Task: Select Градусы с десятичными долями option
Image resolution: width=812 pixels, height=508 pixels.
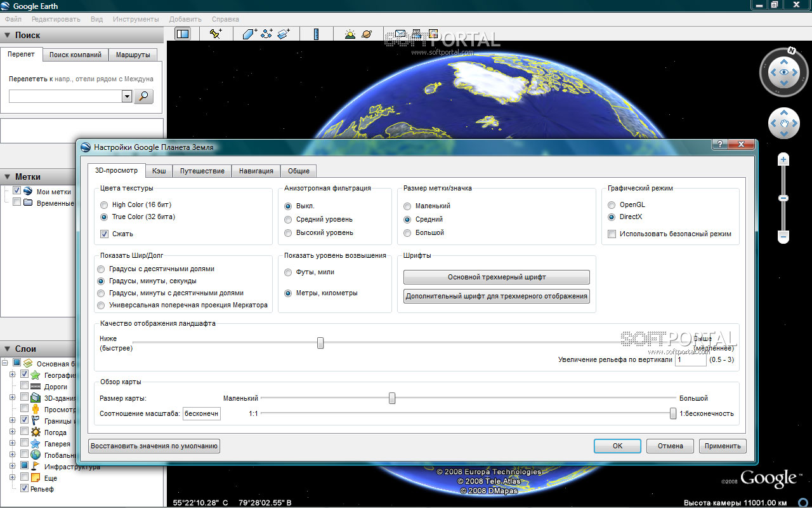Action: pos(101,269)
